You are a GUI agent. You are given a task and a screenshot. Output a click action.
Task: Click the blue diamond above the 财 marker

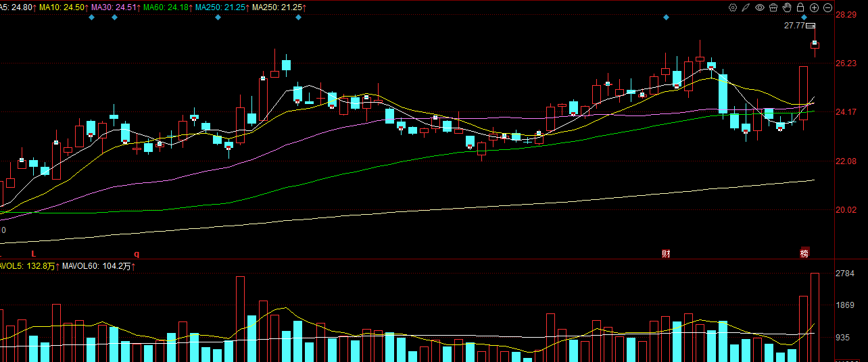pyautogui.click(x=666, y=17)
